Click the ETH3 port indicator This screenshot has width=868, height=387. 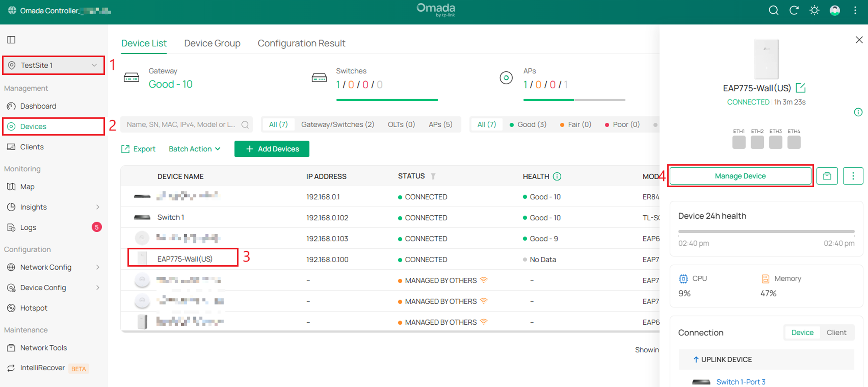tap(775, 142)
